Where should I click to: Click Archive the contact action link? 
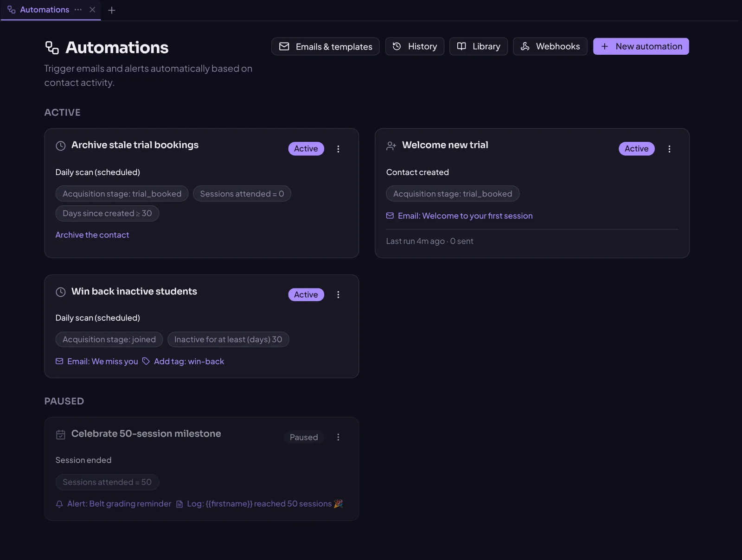pos(92,235)
